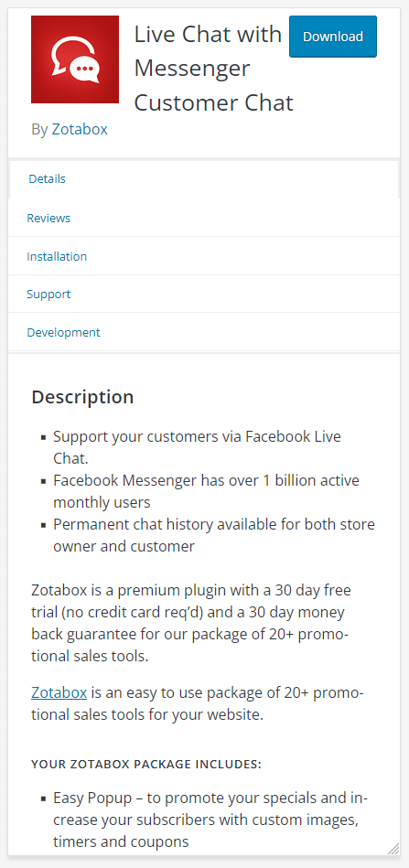Viewport: 409px width, 868px height.
Task: Click the 30 day free trial paragraph
Action: click(191, 623)
